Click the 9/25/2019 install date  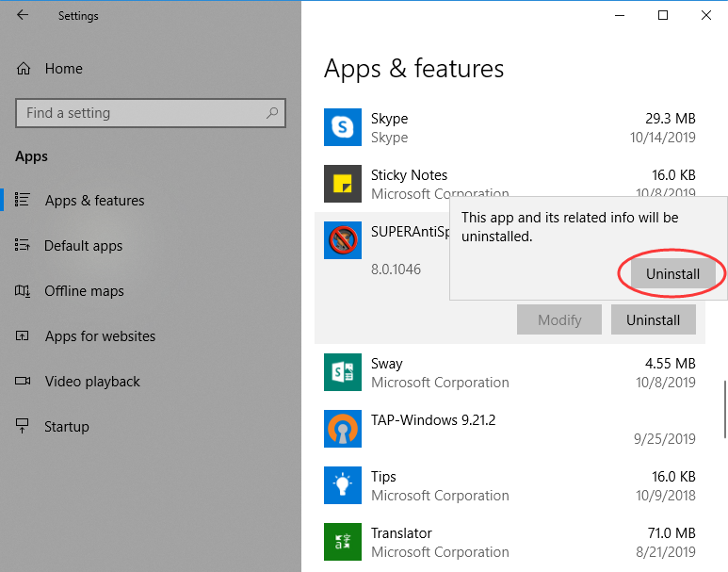tap(665, 438)
